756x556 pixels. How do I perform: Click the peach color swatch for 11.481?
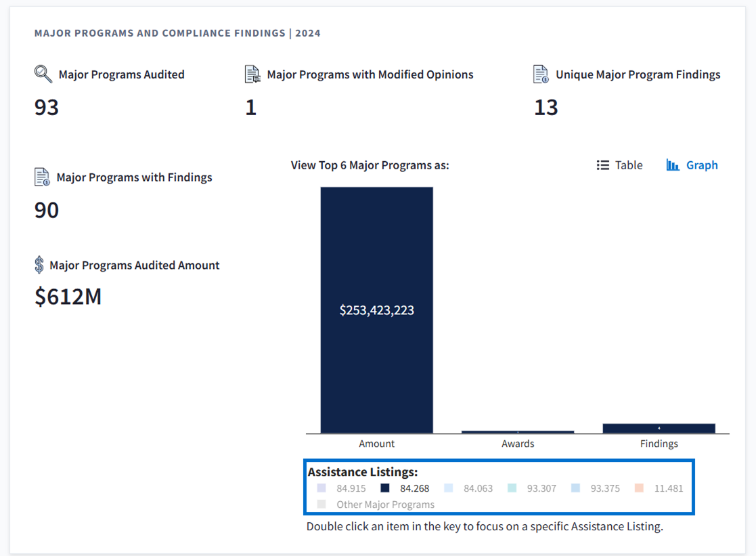tap(640, 488)
